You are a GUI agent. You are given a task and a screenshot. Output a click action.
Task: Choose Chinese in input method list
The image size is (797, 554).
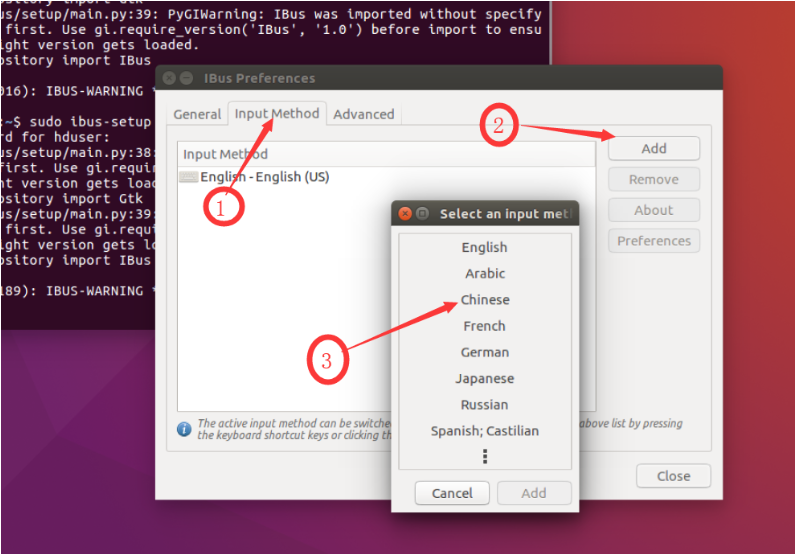484,300
